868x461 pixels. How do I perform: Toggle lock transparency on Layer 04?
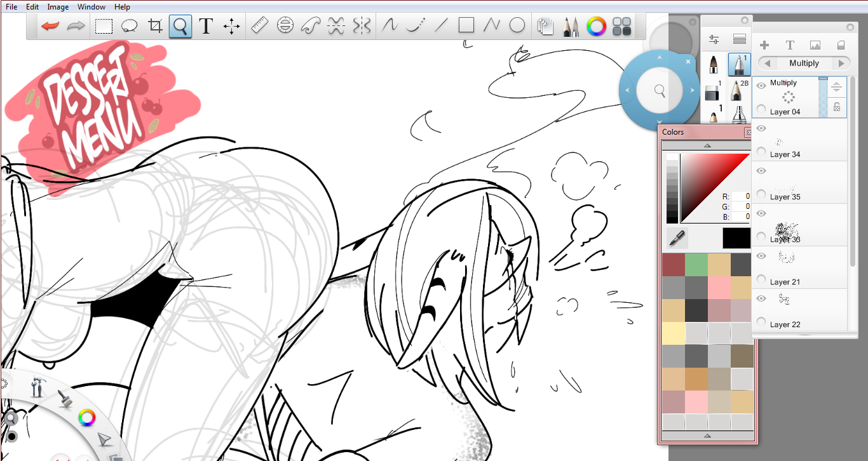click(x=837, y=107)
